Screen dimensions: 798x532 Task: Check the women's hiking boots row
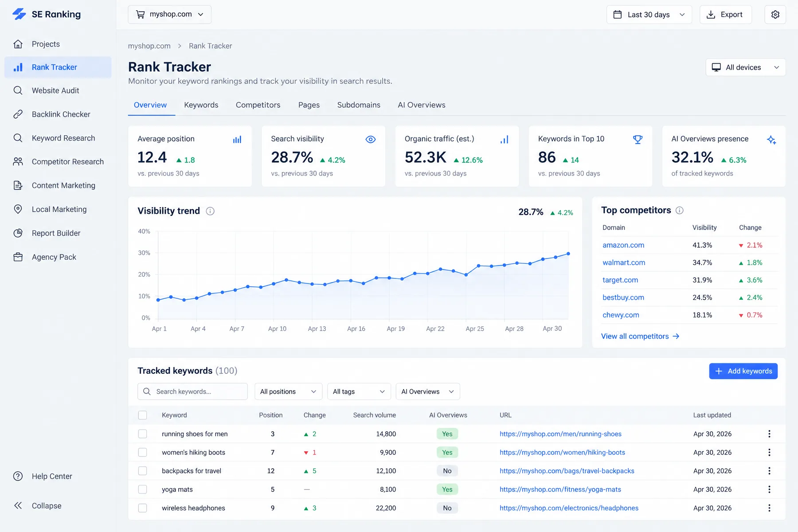point(142,452)
